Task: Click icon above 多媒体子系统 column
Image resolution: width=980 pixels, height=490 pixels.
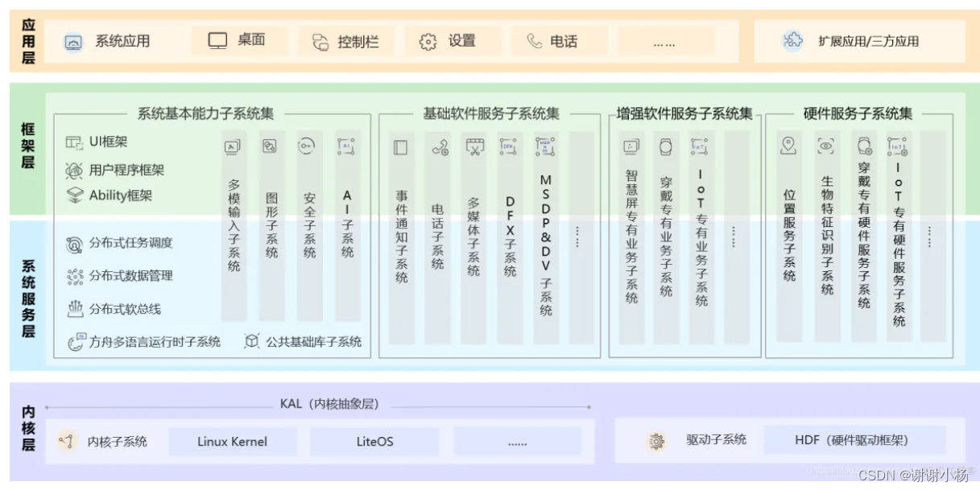Action: point(475,147)
